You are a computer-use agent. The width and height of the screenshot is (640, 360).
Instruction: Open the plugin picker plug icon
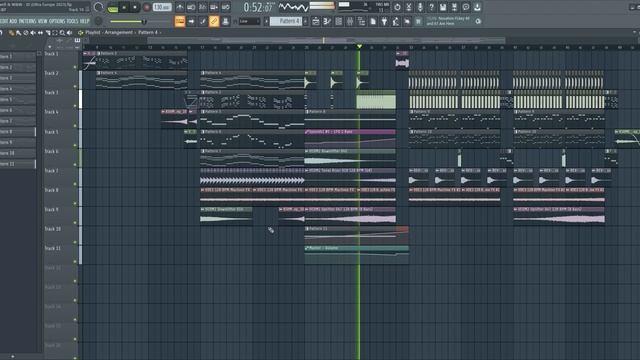tap(384, 21)
